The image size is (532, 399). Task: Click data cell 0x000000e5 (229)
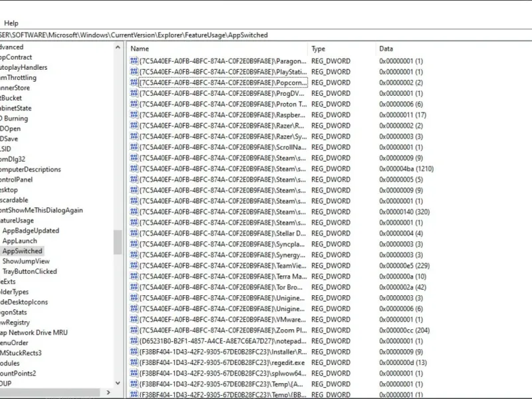(404, 265)
